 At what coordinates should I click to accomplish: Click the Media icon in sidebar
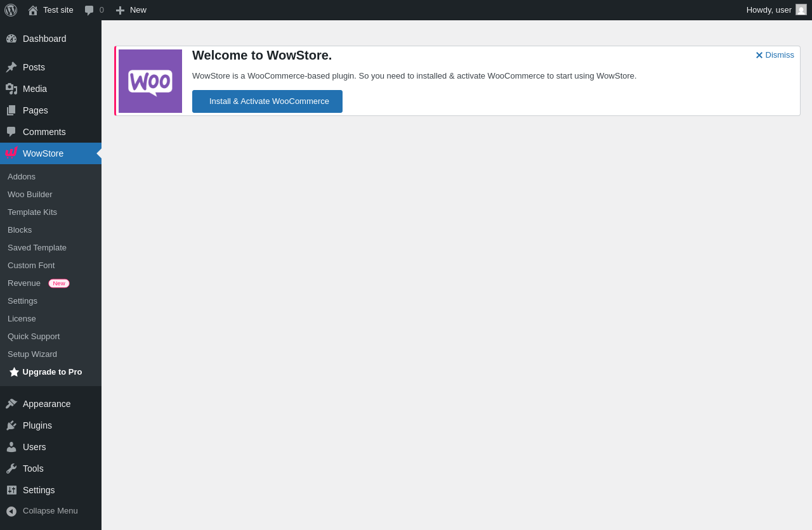[11, 89]
